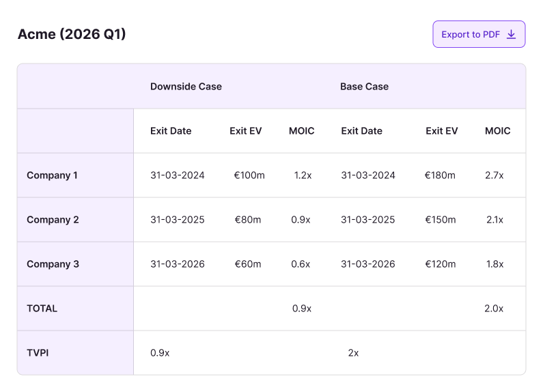This screenshot has width=543, height=392.
Task: Click Base Case Exit Date column header
Action: (361, 131)
